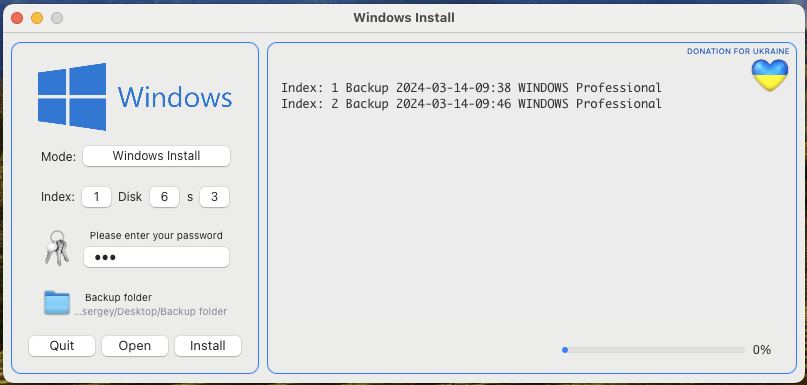
Task: Minimize the window with yellow button
Action: (x=37, y=18)
